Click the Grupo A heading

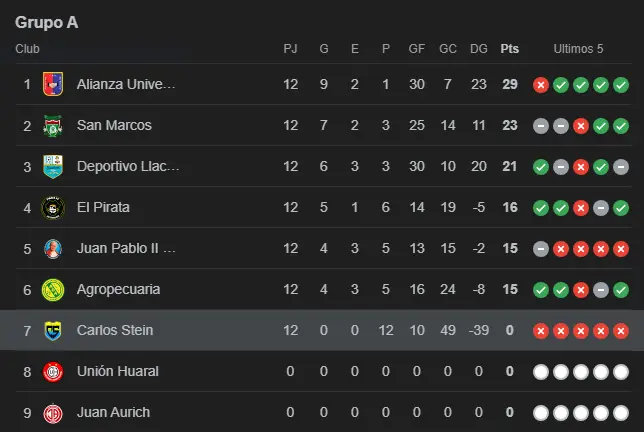[x=46, y=22]
